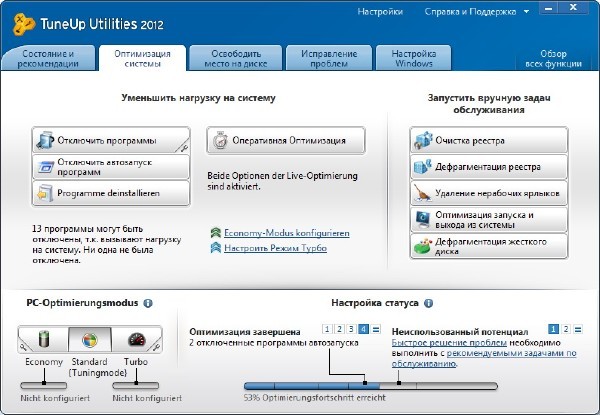Open Economy-Modus konfigurieren link

tap(287, 233)
